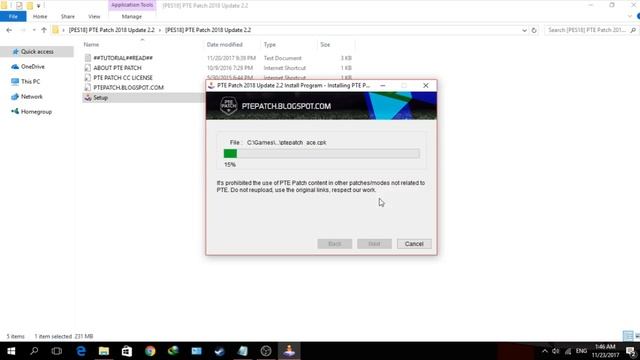Select the ##TUTORIAL##READ## text file
This screenshot has width=640, height=360.
(123, 58)
